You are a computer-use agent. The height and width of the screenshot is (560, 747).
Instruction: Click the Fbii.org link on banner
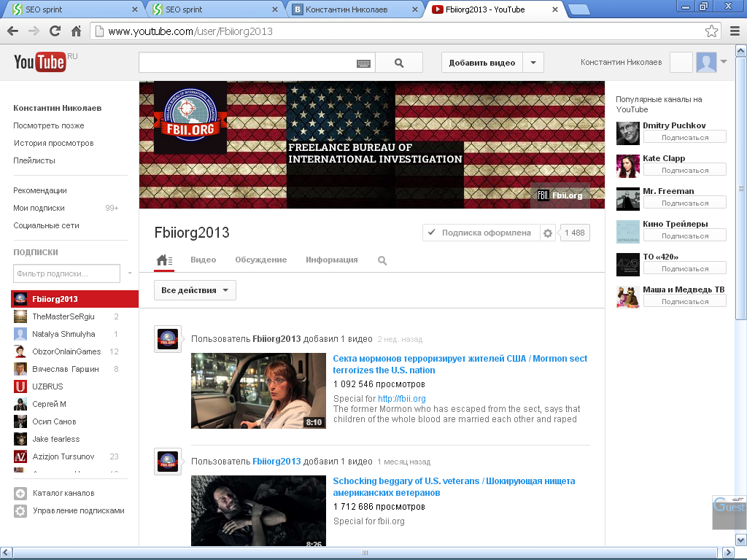pos(561,195)
